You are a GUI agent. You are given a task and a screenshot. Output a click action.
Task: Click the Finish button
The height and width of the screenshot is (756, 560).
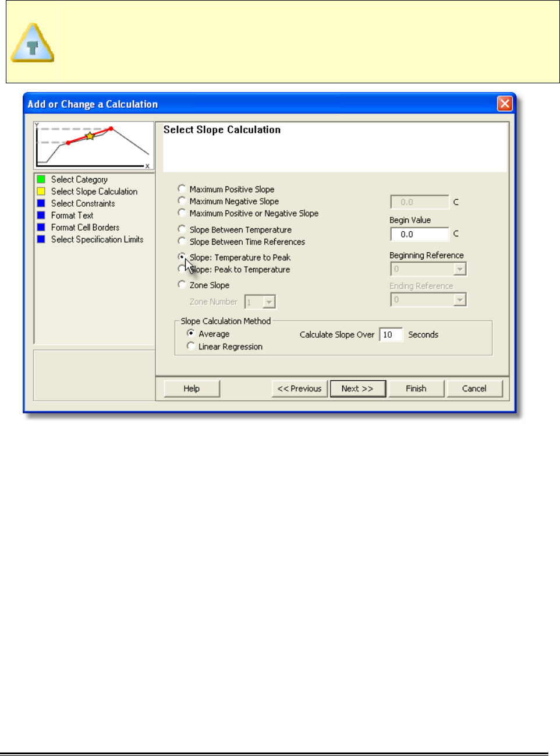[416, 388]
